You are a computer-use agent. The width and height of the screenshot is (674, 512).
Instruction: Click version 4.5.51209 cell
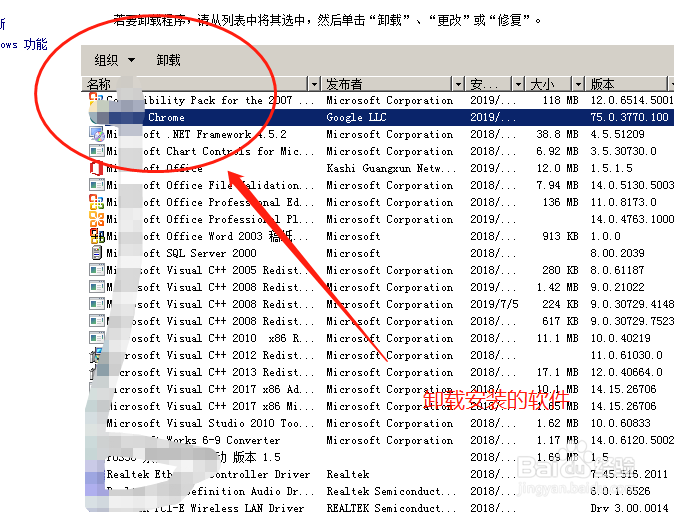617,134
